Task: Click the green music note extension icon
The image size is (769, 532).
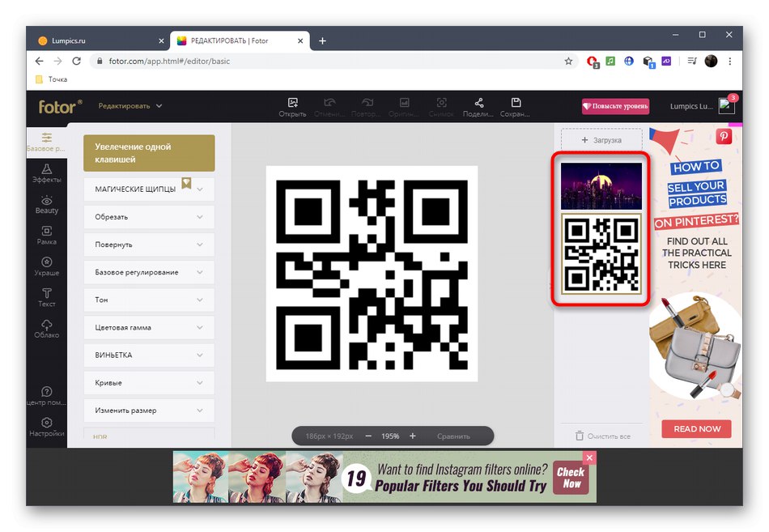Action: [610, 62]
